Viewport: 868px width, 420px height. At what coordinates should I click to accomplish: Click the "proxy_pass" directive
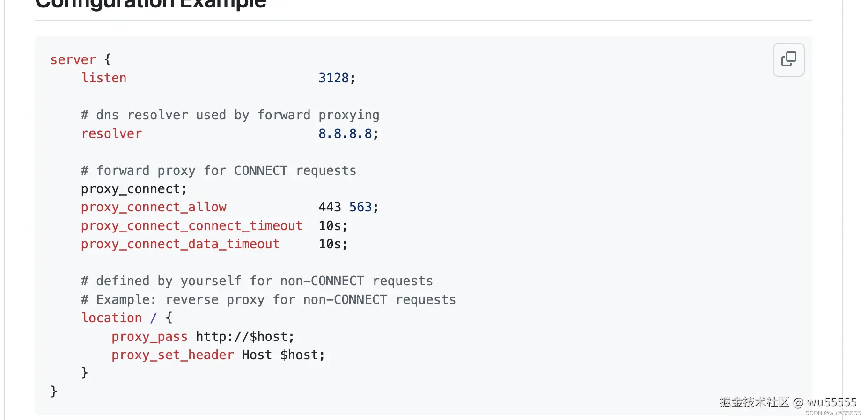pos(149,337)
